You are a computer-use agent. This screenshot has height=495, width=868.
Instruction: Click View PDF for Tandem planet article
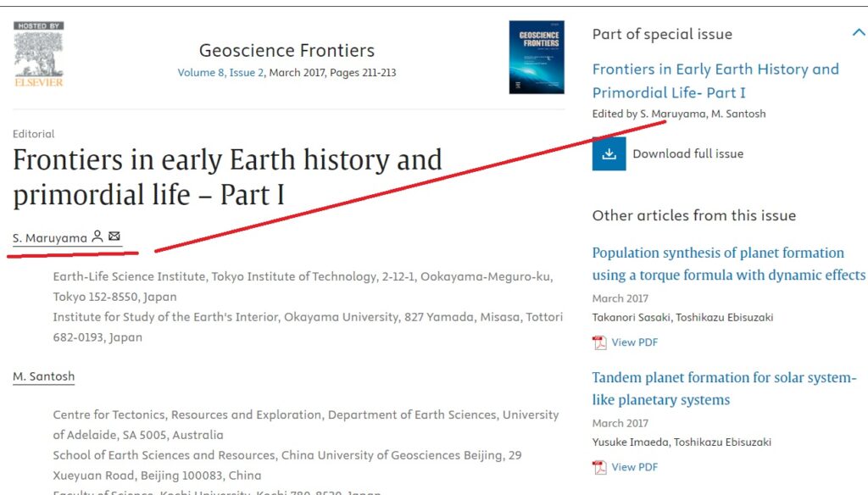pos(634,467)
